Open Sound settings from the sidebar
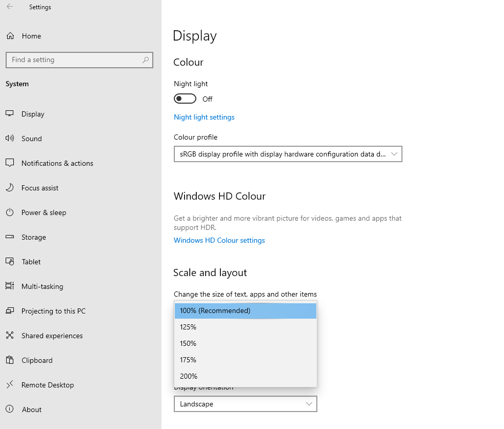Image resolution: width=504 pixels, height=429 pixels. pos(11,139)
